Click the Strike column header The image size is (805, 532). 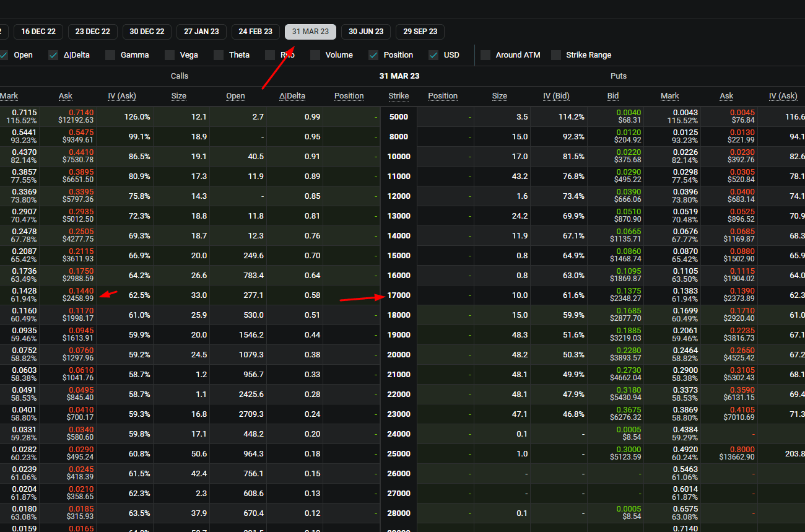tap(399, 96)
